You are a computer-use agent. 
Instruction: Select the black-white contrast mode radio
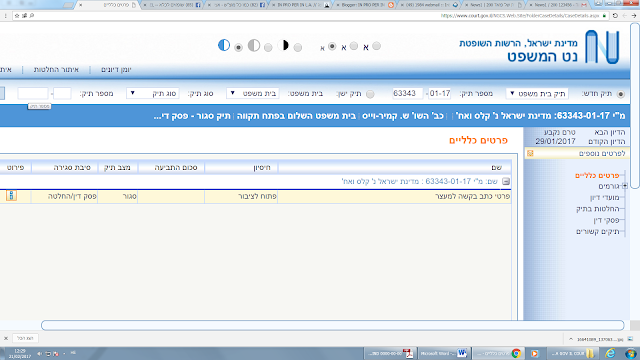click(298, 48)
